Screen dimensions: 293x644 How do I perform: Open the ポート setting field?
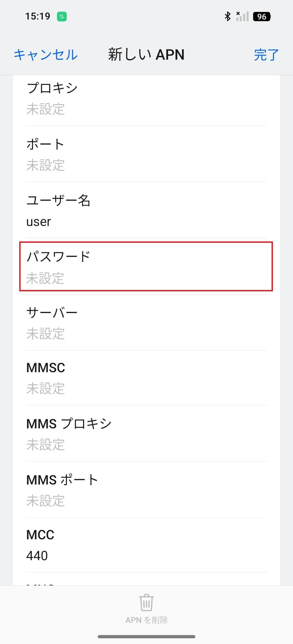coord(146,154)
